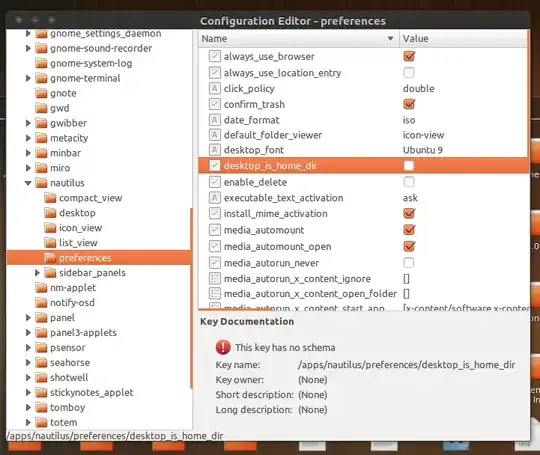
Task: Click the open preferences folder icon
Action: pyautogui.click(x=50, y=258)
